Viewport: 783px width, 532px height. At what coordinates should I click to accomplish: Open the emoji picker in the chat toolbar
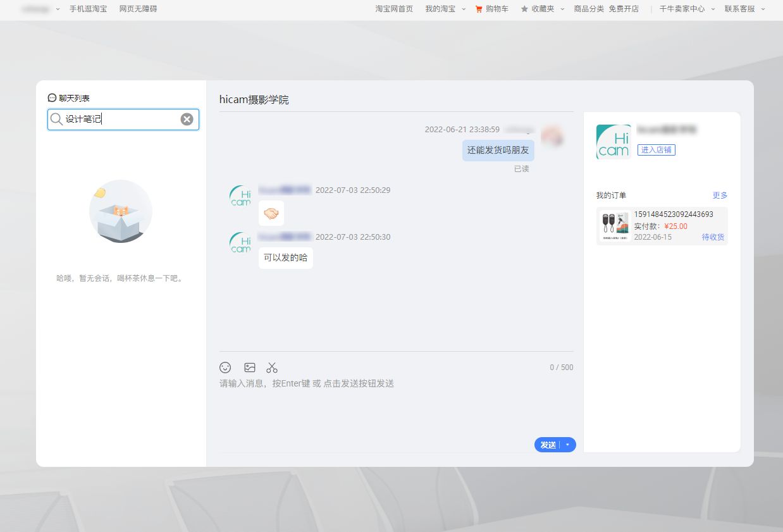[225, 368]
